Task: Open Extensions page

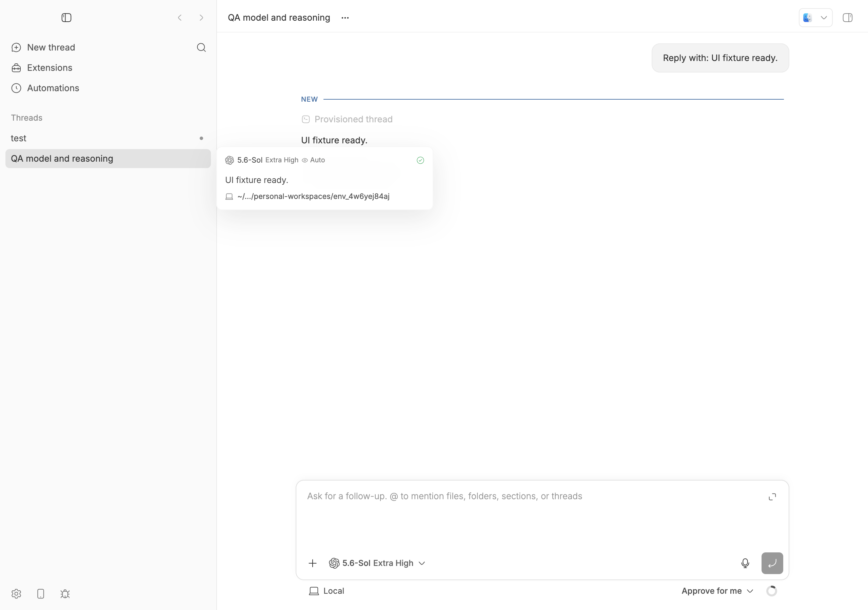Action: pos(42,68)
